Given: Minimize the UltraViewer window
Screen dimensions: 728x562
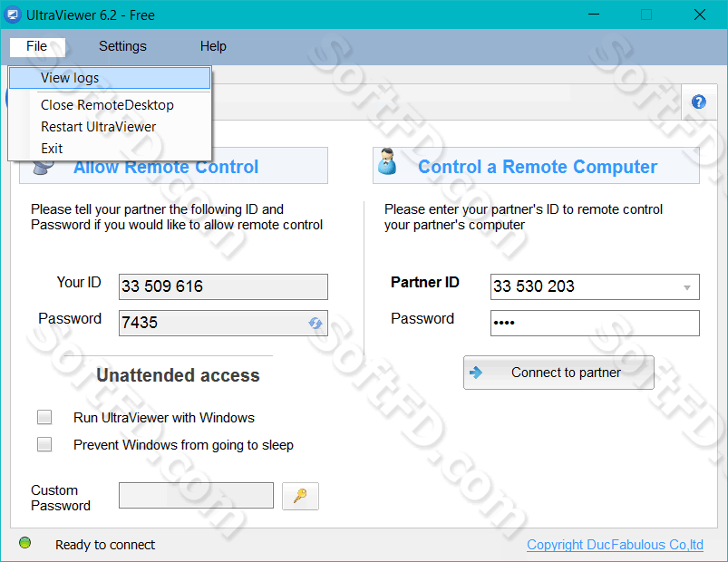Looking at the screenshot, I should pyautogui.click(x=593, y=15).
